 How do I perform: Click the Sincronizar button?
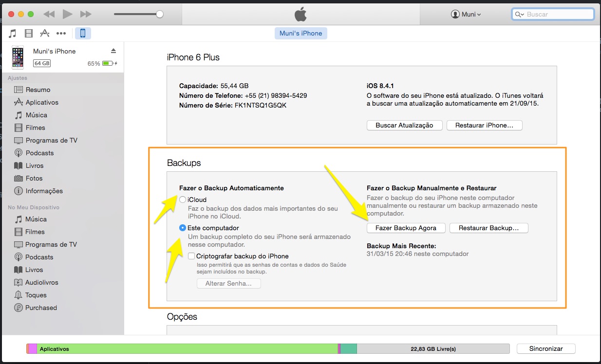click(546, 348)
